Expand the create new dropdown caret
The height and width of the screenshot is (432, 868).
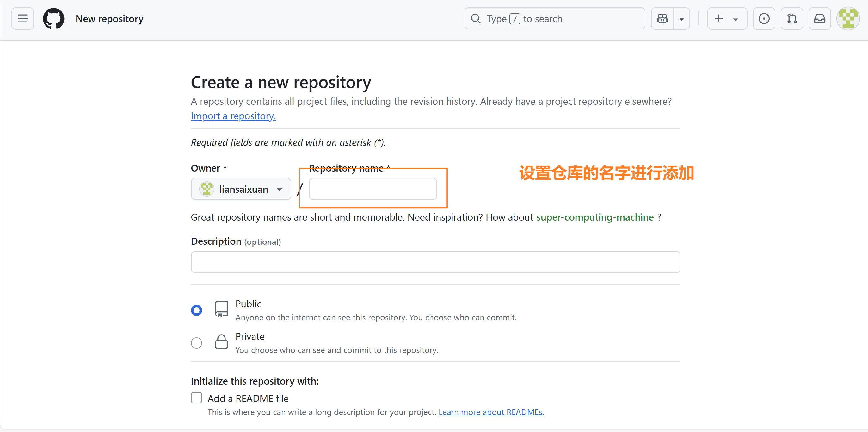tap(736, 19)
